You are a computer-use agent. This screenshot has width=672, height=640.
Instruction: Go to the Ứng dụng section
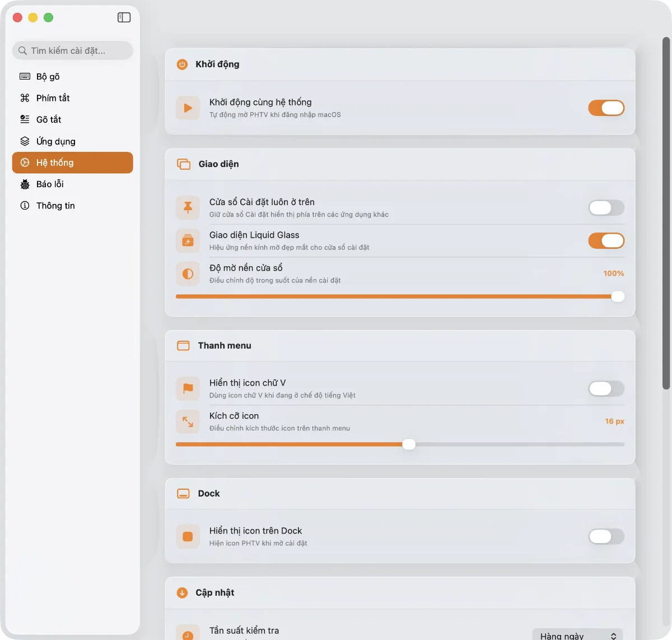(55, 141)
